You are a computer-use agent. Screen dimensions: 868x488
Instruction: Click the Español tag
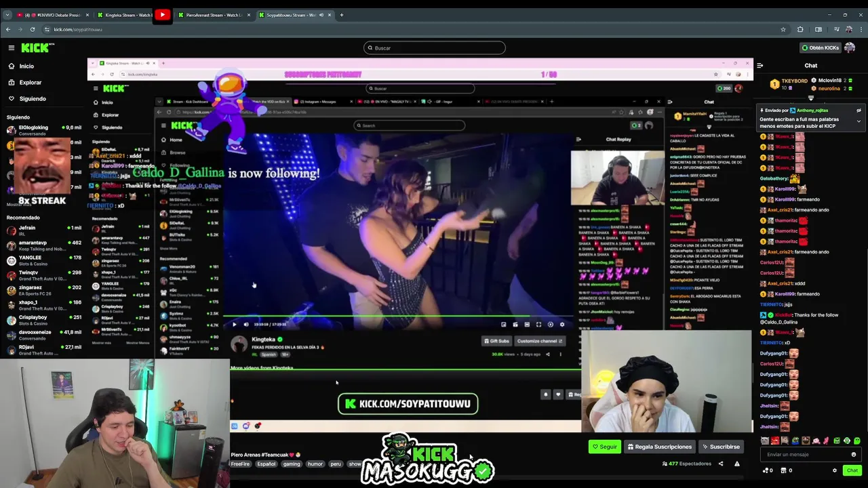click(267, 464)
